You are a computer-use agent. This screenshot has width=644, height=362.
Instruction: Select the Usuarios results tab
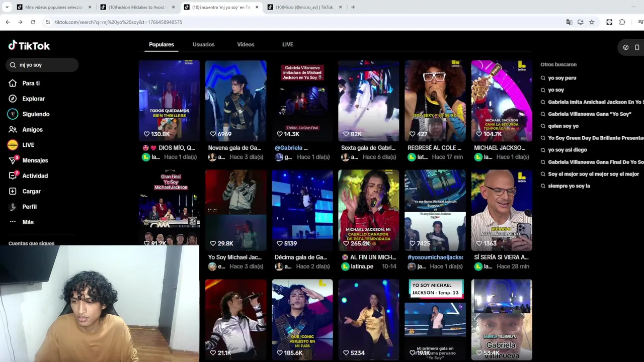(x=203, y=44)
